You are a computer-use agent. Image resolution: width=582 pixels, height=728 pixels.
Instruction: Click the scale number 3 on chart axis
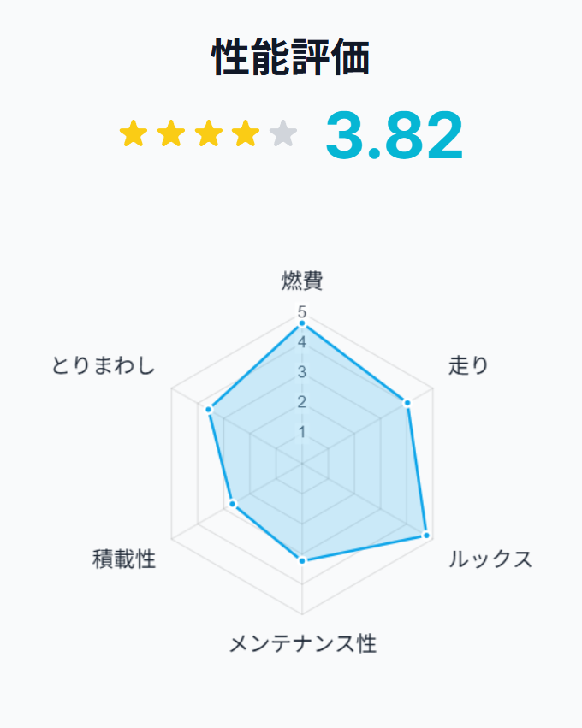point(302,372)
